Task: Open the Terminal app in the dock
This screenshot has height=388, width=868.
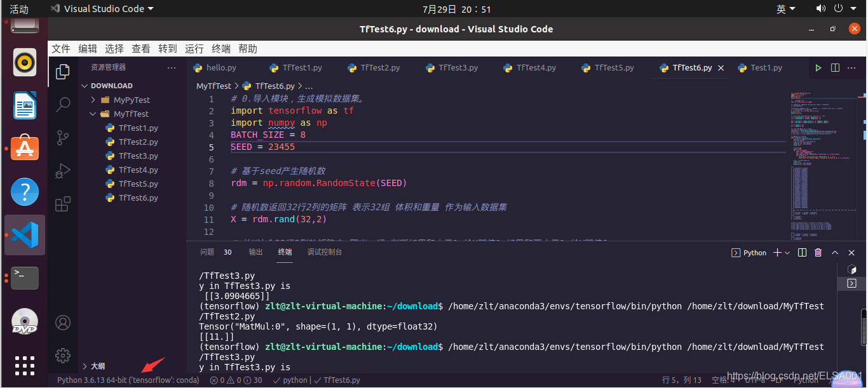Action: click(25, 278)
